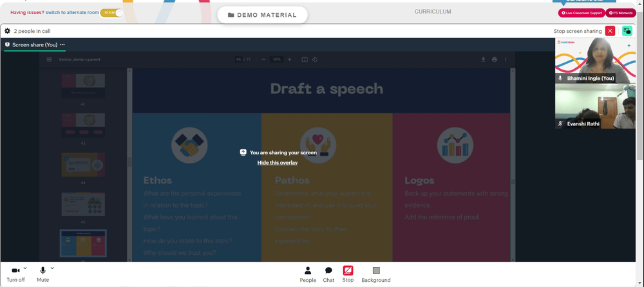
Task: Click the call settings gear icon
Action: click(8, 31)
